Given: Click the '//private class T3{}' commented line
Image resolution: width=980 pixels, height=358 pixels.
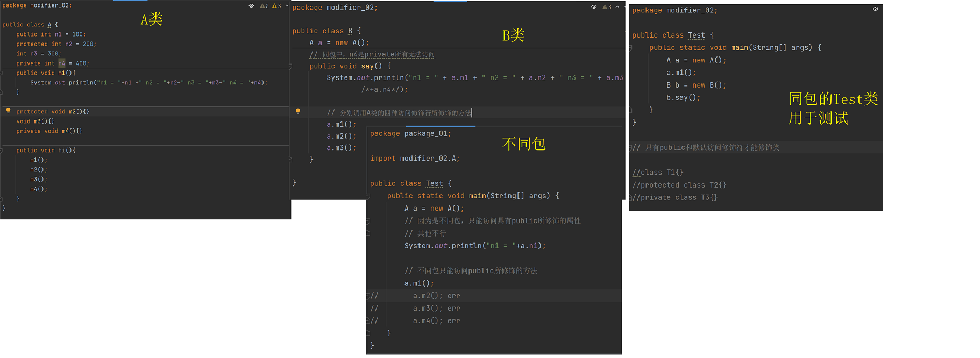Looking at the screenshot, I should click(x=675, y=197).
